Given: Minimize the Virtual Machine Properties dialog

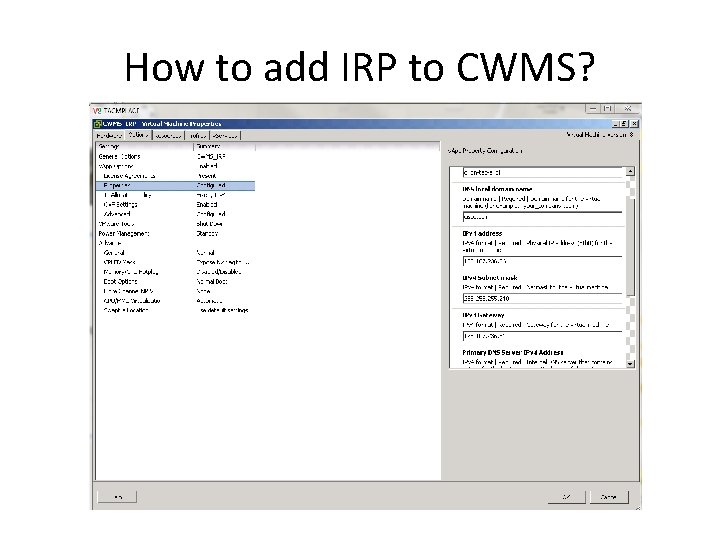Looking at the screenshot, I should tap(615, 124).
